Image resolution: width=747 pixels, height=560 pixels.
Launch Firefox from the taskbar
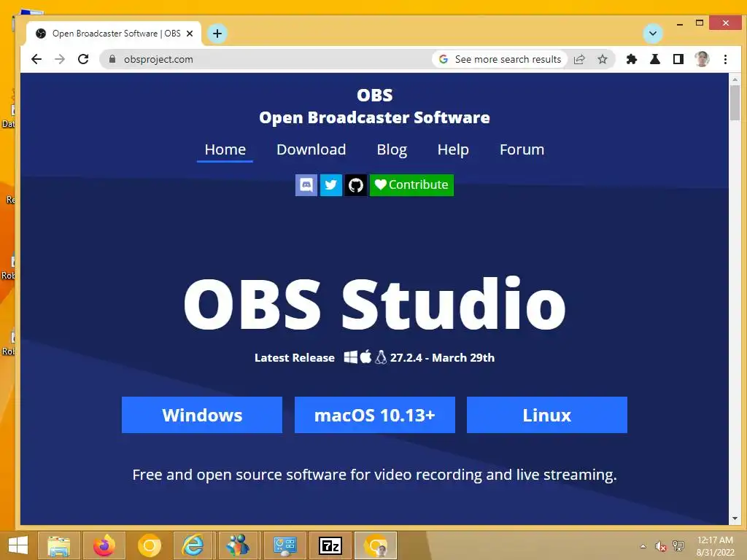(x=104, y=545)
